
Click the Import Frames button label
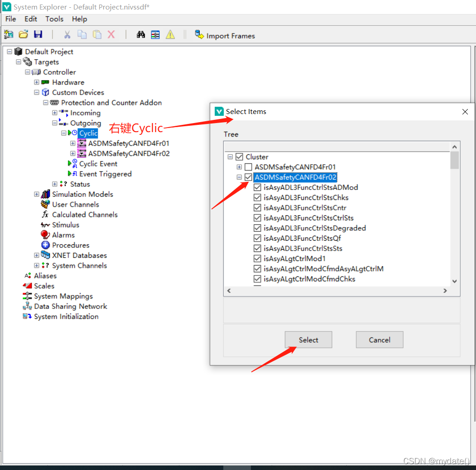(x=231, y=36)
